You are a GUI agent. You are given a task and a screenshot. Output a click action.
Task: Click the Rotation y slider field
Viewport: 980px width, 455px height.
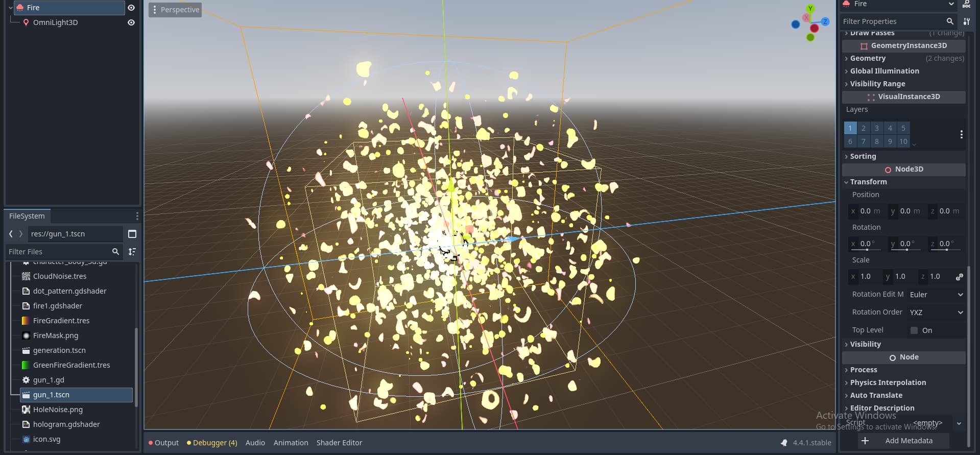[906, 244]
